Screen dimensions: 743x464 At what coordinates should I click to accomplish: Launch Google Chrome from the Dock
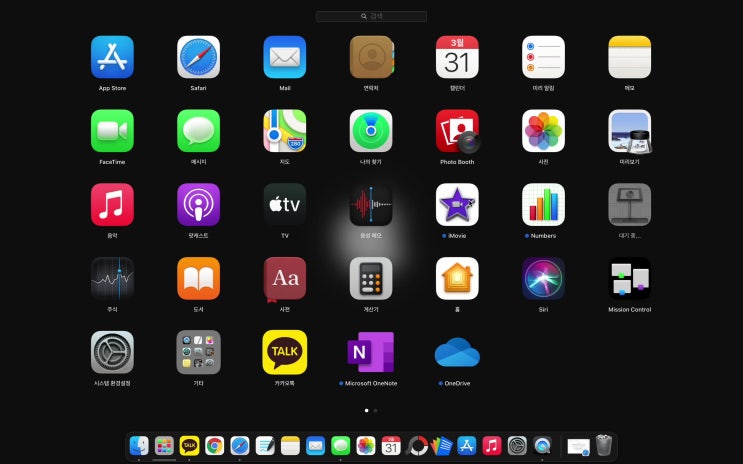pos(215,446)
